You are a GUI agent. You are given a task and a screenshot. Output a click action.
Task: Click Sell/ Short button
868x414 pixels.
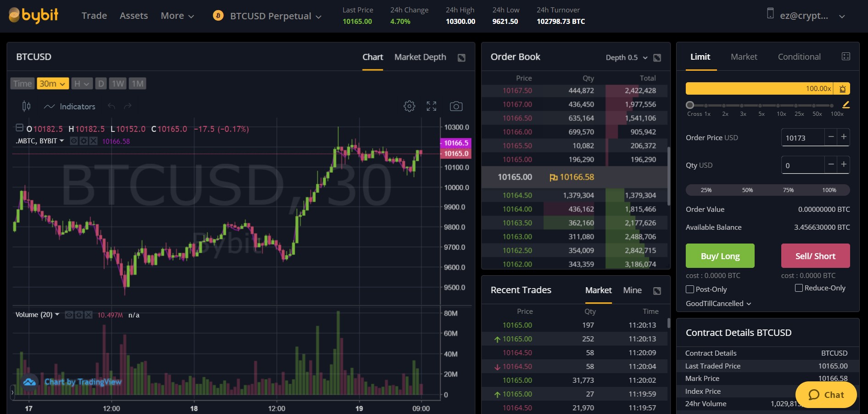[815, 256]
